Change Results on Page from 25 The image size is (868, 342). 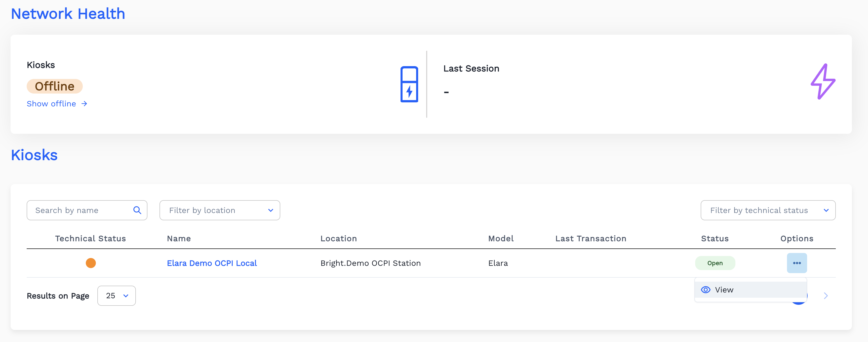tap(116, 295)
